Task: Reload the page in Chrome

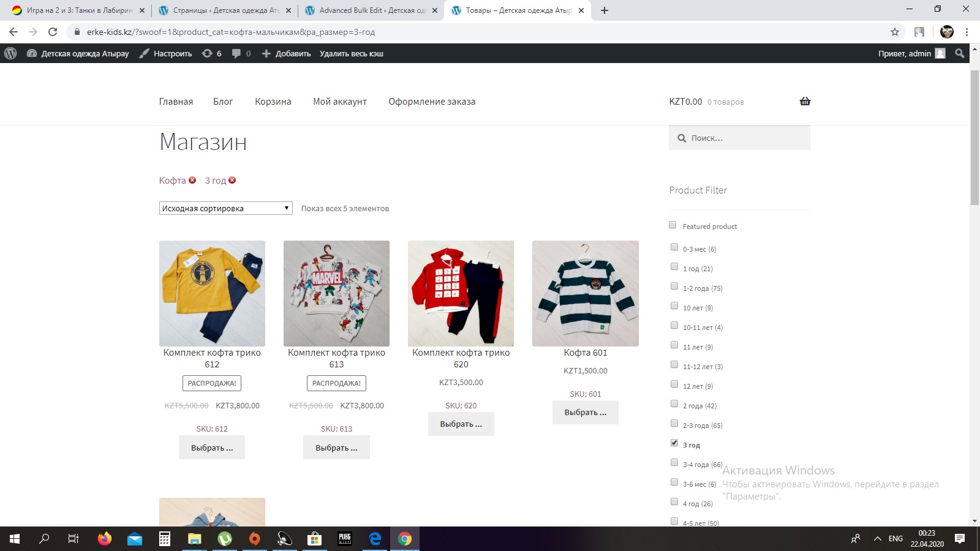Action: coord(53,32)
